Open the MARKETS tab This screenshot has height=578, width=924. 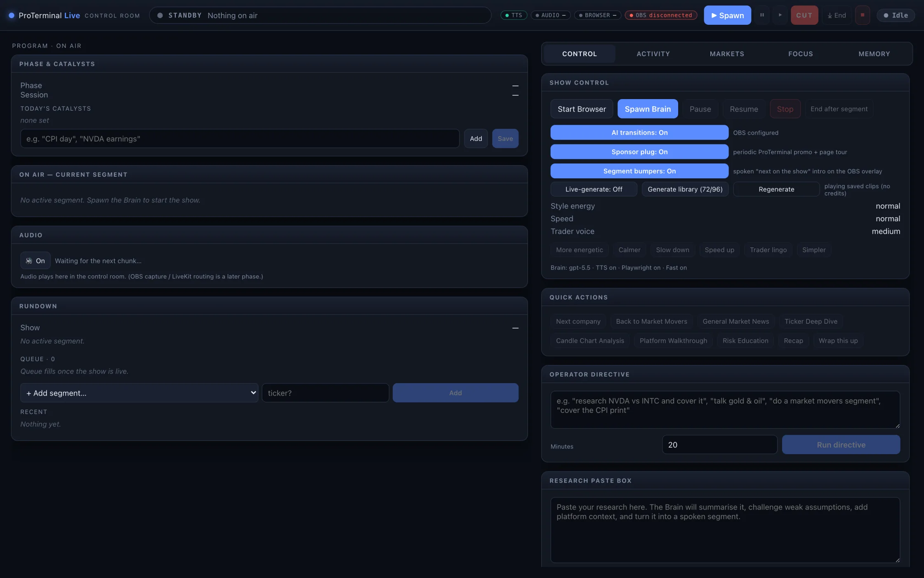point(727,54)
